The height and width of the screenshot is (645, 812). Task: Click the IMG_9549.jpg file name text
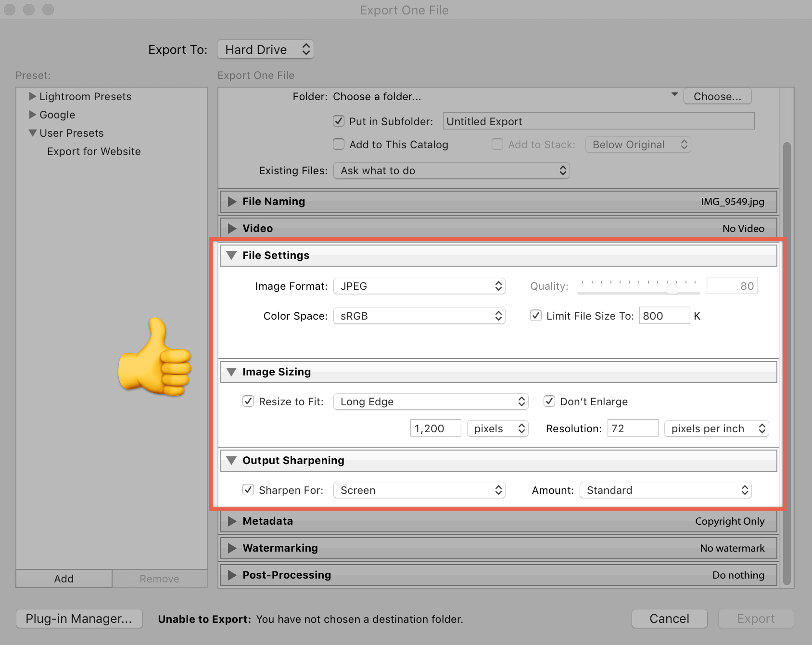click(732, 201)
